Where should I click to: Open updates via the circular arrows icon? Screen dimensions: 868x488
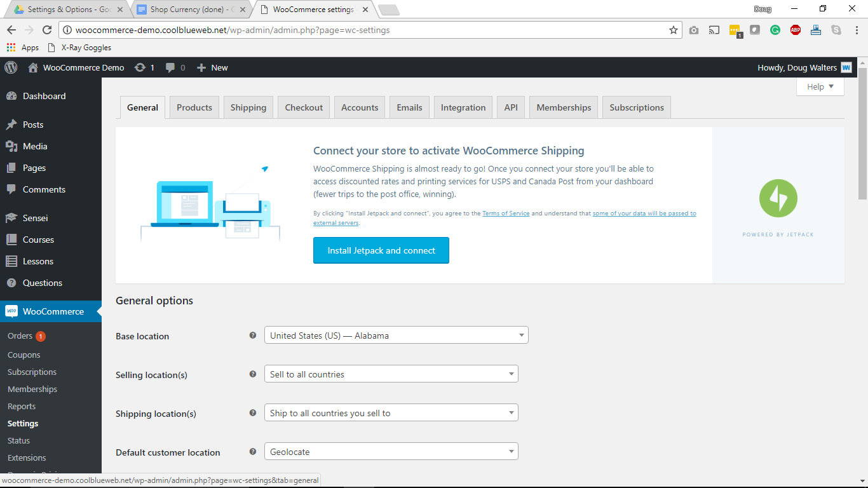140,67
